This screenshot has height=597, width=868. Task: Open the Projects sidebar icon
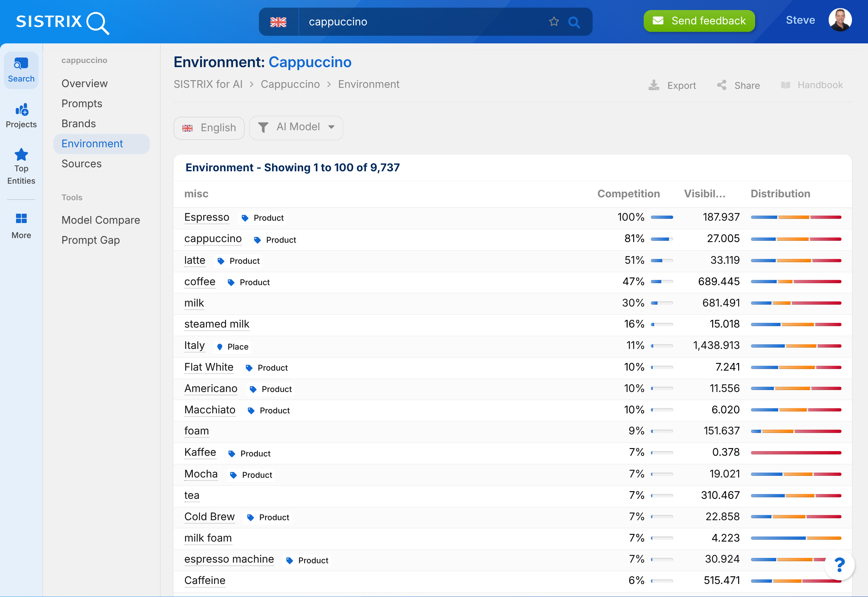[x=21, y=116]
